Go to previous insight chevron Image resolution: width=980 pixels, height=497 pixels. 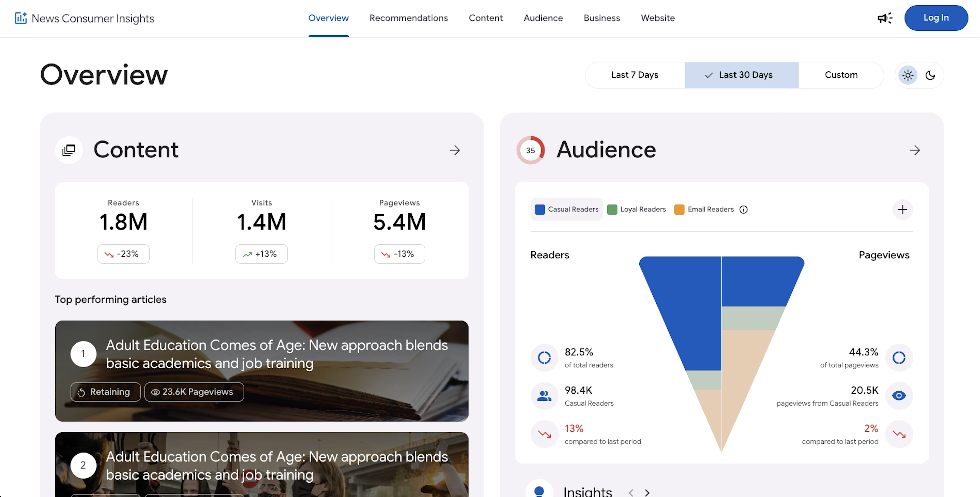point(631,492)
